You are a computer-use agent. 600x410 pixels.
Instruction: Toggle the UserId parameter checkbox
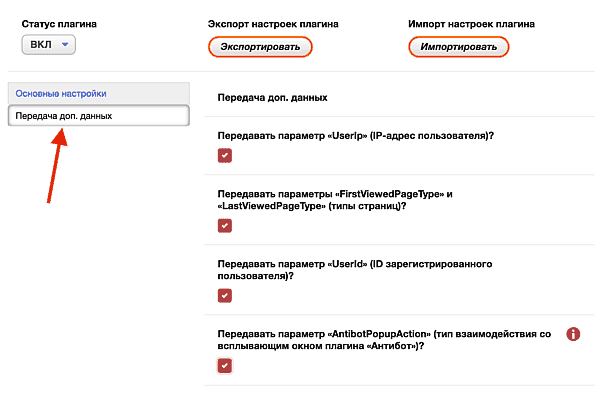coord(225,296)
